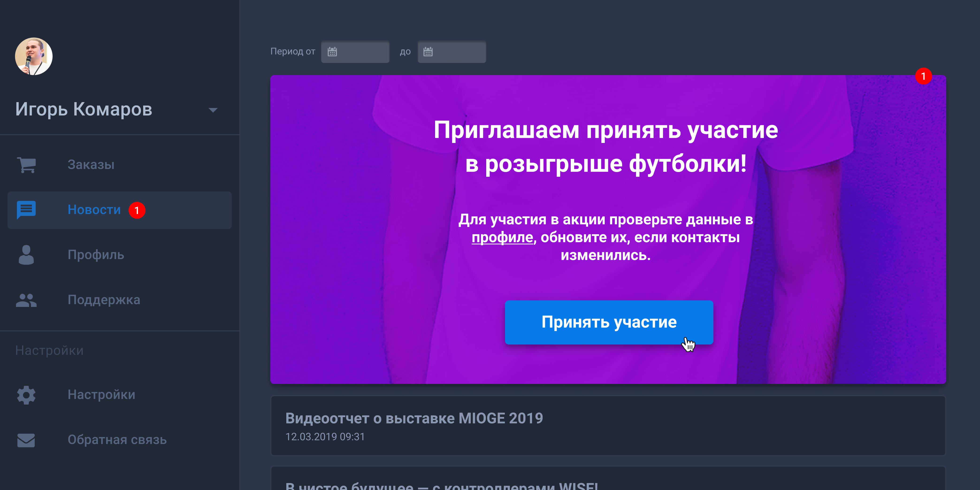980x490 pixels.
Task: Click the user avatar photo
Action: tap(34, 56)
